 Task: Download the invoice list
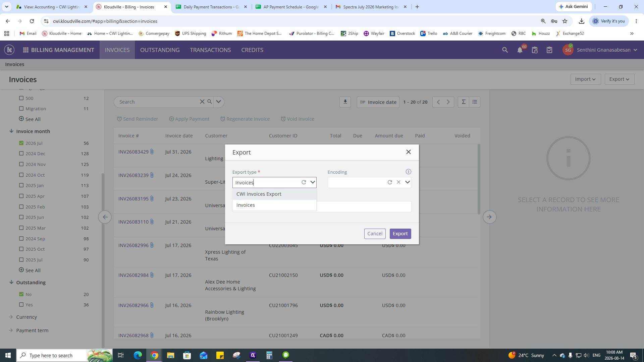tap(345, 102)
